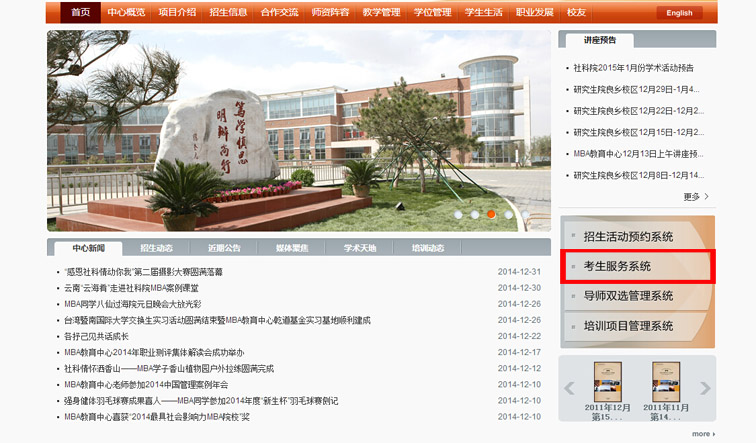Click the next arrow in thumbnail carousel
Viewport: 756px width, 443px height.
tap(705, 388)
